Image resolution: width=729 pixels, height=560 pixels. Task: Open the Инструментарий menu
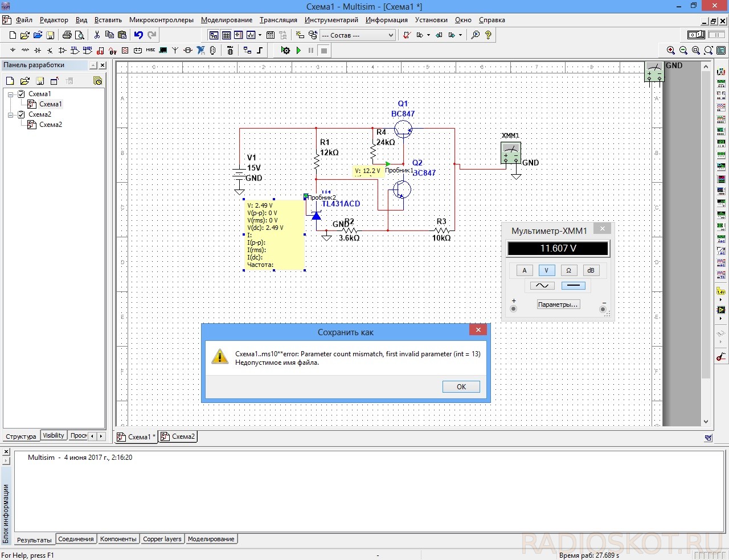(x=331, y=20)
